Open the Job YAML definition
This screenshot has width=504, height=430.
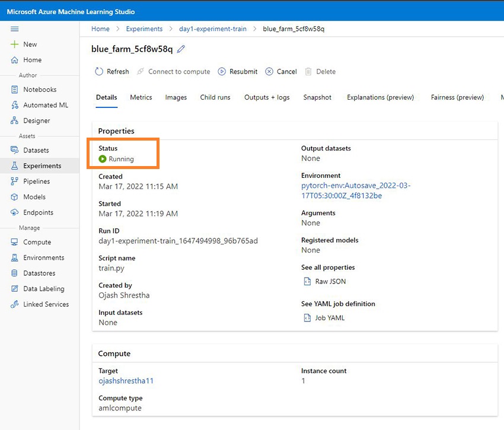[330, 318]
